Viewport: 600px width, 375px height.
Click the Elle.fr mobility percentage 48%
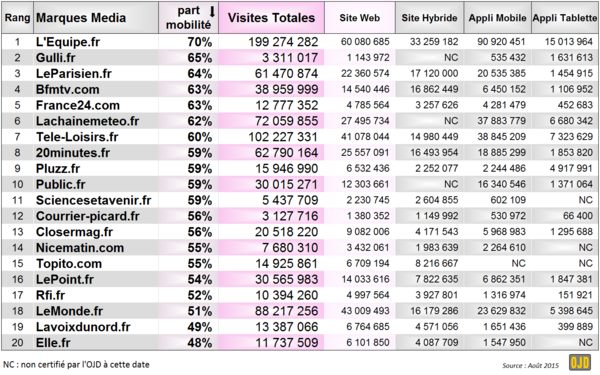tap(199, 343)
